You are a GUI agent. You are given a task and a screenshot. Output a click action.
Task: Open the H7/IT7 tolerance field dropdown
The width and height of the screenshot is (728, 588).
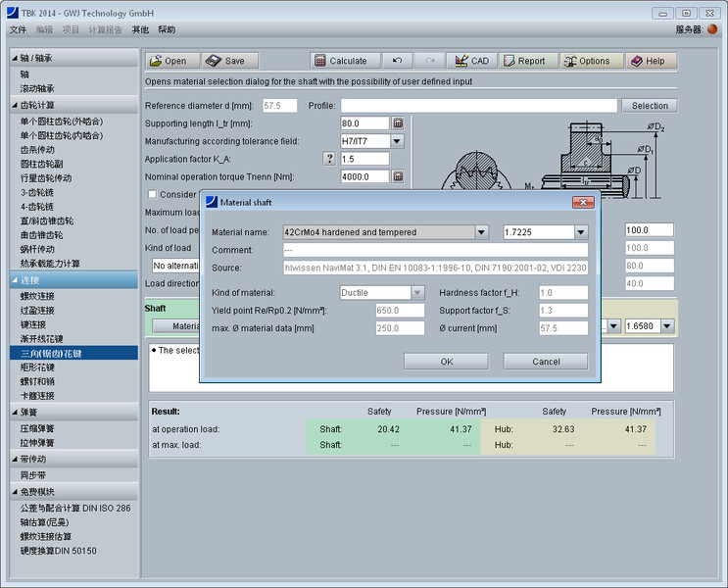397,141
